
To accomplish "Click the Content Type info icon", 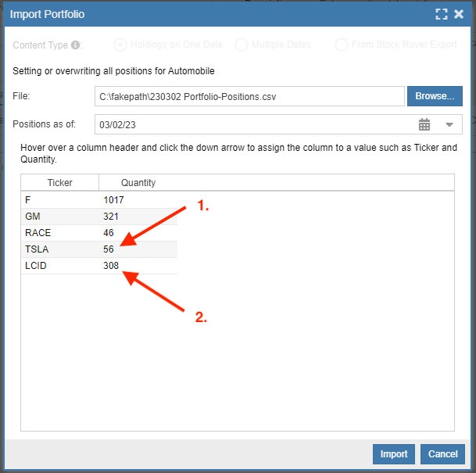I will coord(75,45).
